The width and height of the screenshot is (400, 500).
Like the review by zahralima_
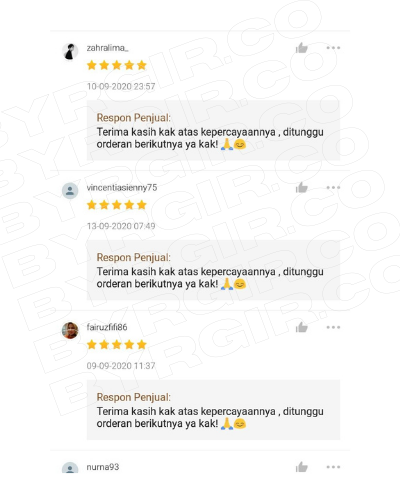[x=302, y=48]
